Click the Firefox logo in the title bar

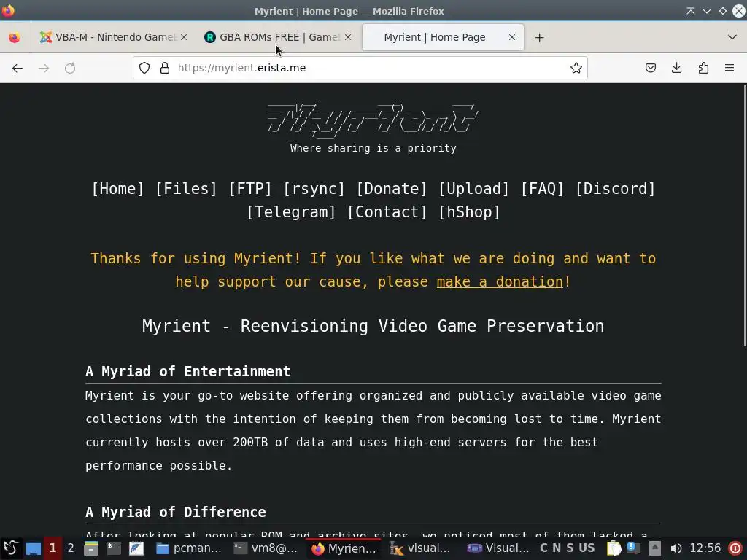pyautogui.click(x=8, y=10)
